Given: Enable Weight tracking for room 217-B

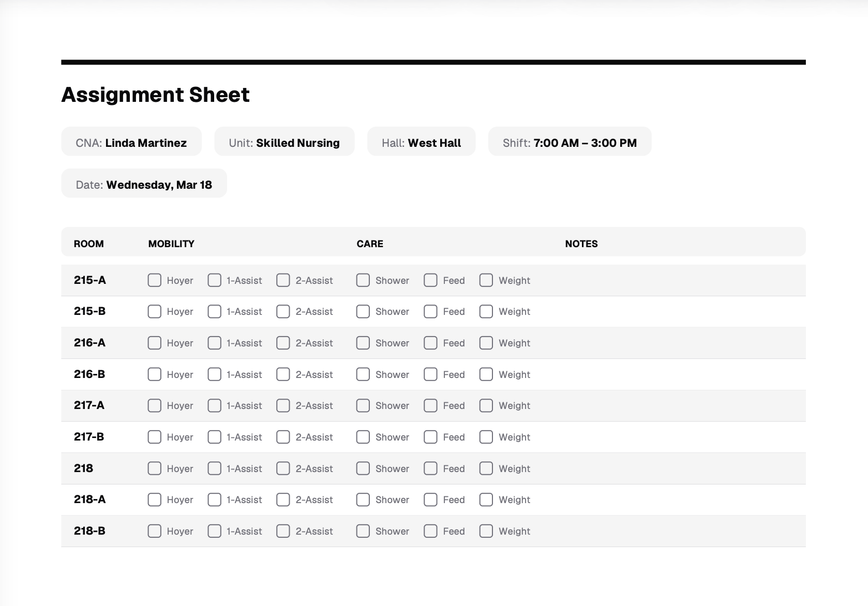Looking at the screenshot, I should pyautogui.click(x=486, y=437).
